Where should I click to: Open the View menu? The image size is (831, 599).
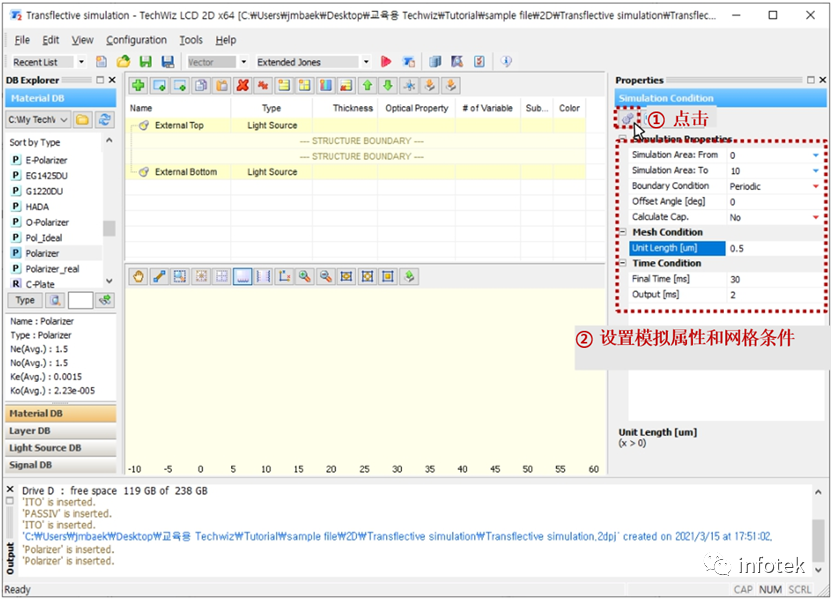[x=82, y=40]
